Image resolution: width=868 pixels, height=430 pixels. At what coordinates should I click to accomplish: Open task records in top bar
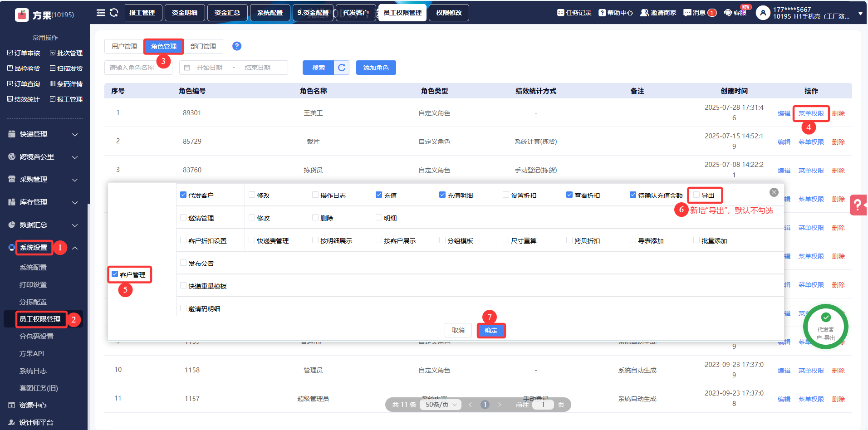[x=574, y=13]
